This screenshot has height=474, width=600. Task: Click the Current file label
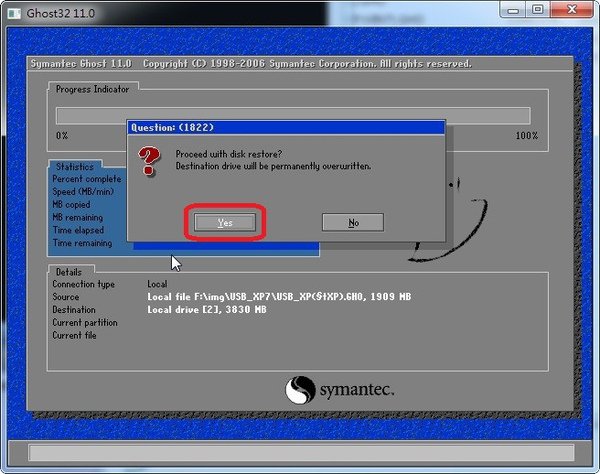(74, 335)
